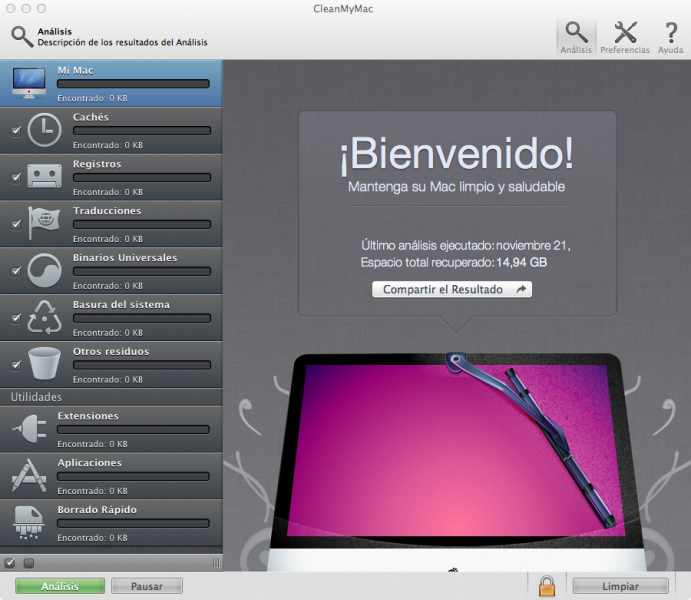The height and width of the screenshot is (600, 691).
Task: Click the Aplicaciones icon
Action: (x=29, y=475)
